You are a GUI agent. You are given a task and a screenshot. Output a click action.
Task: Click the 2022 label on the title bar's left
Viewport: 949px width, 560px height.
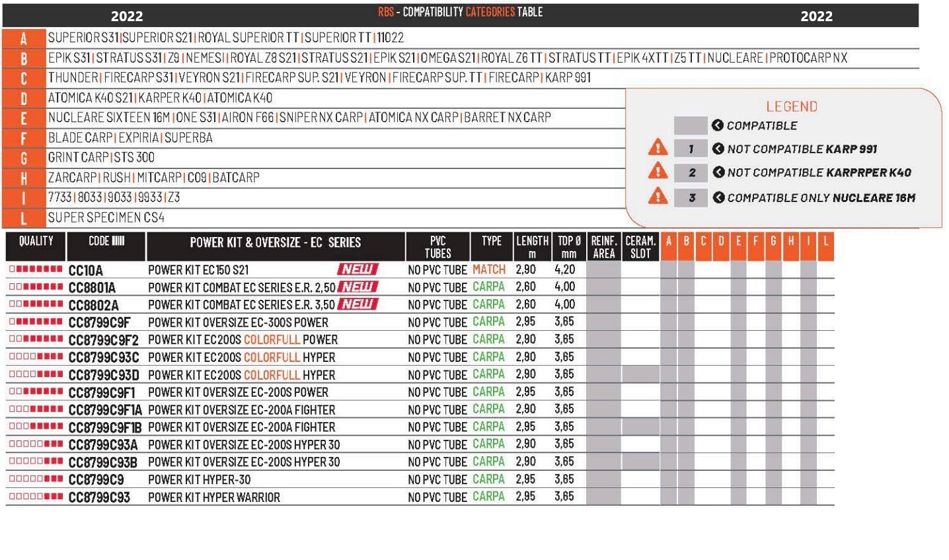[x=127, y=17]
